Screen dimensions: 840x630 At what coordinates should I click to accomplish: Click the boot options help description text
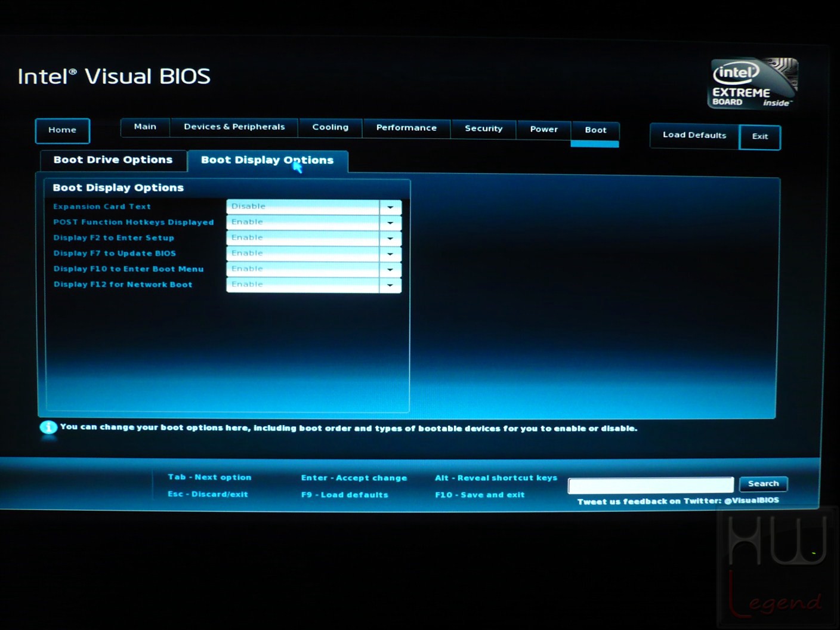coord(348,428)
